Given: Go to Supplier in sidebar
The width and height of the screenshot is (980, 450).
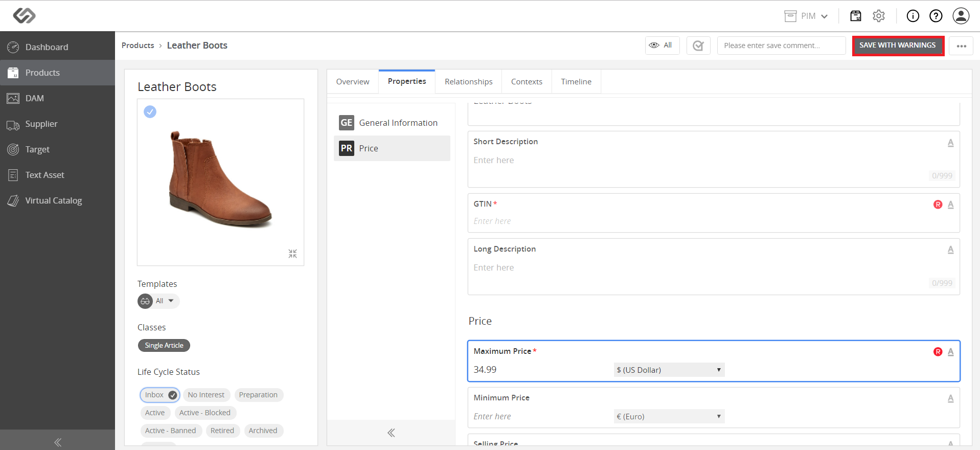Looking at the screenshot, I should point(57,124).
